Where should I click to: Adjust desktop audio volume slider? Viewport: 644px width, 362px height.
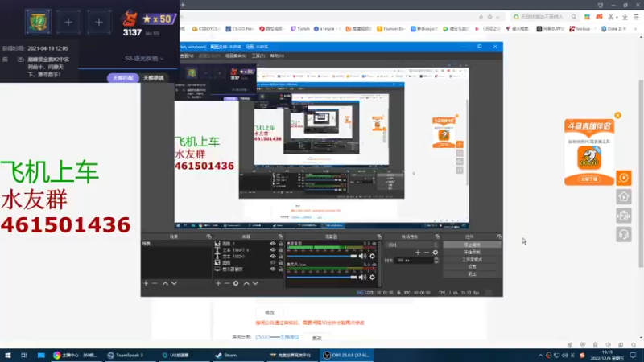tap(322, 256)
